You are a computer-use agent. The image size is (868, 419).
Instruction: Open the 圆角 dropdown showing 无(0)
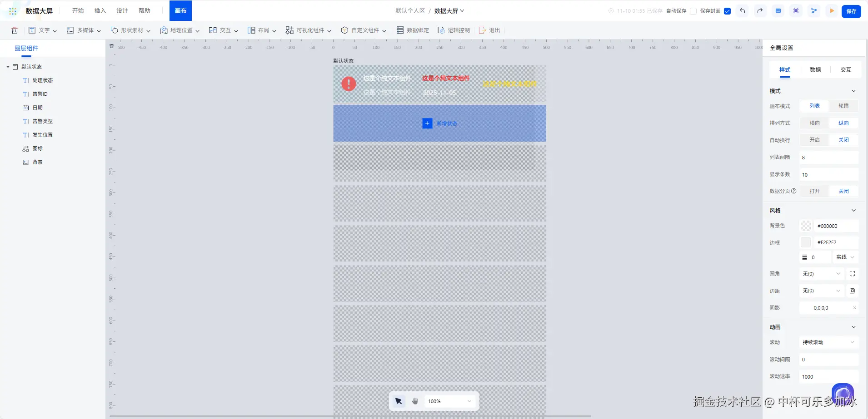point(822,274)
